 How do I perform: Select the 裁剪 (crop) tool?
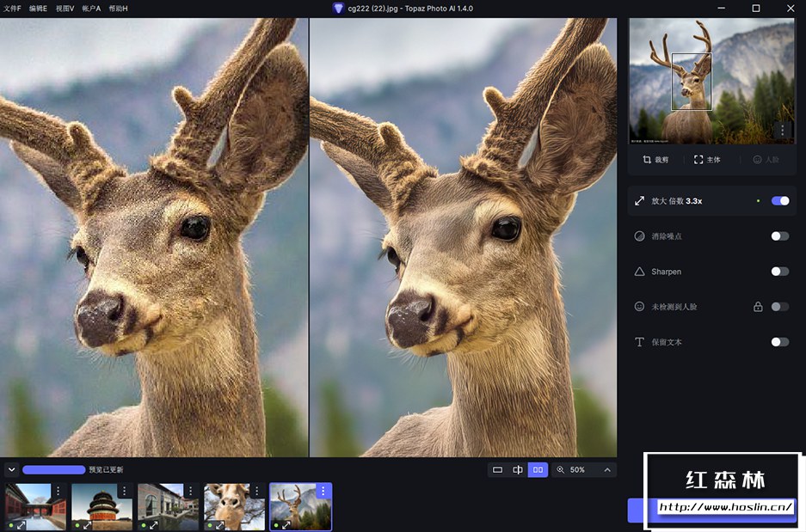(655, 160)
